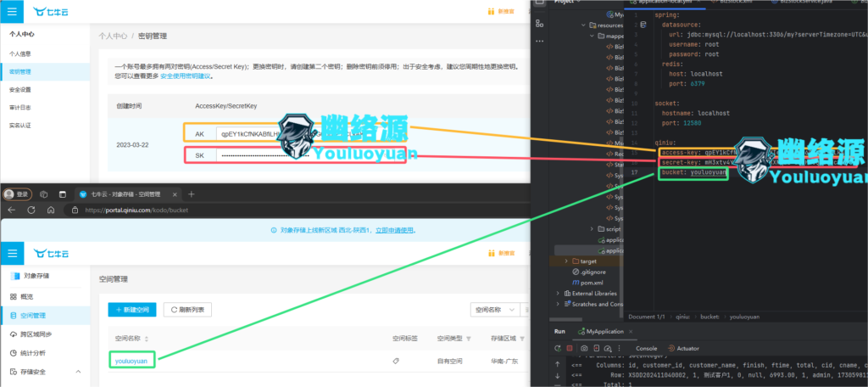This screenshot has height=387, width=868.
Task: Click gift icon in bucket page header
Action: (491, 254)
